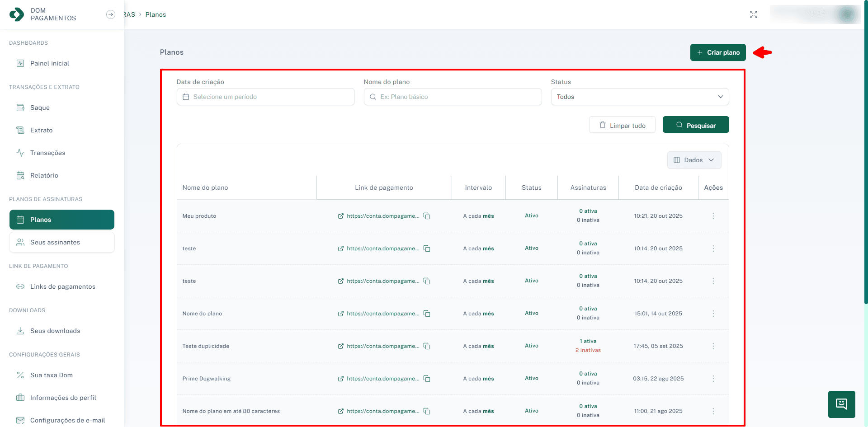Open the chat support widget
Screen dimensions: 868x427
tap(841, 404)
